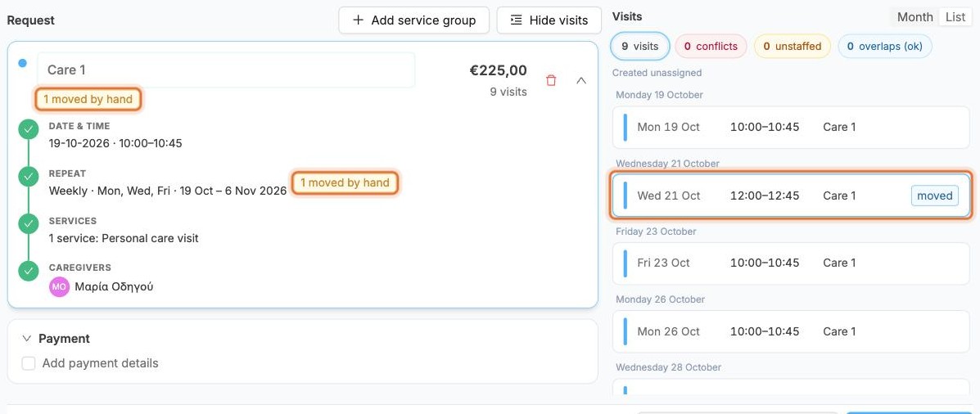Open the Mon 26 Oct visit row
This screenshot has width=980, height=414.
pos(791,331)
